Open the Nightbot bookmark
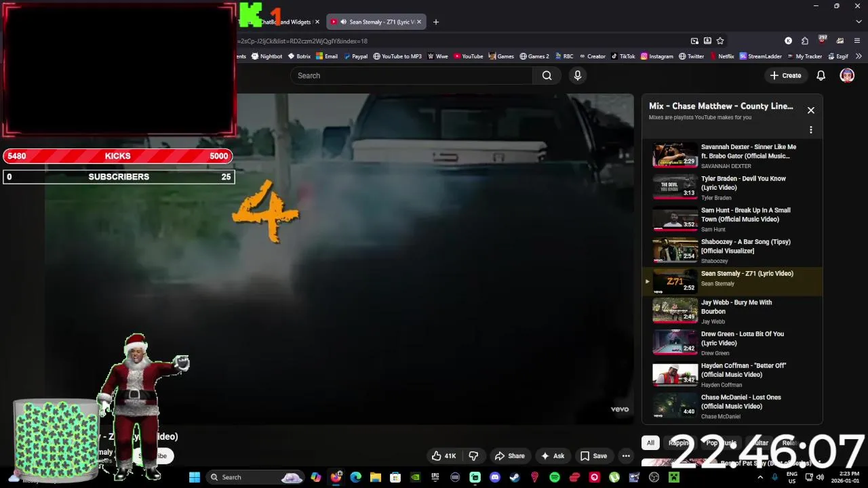 tap(267, 56)
